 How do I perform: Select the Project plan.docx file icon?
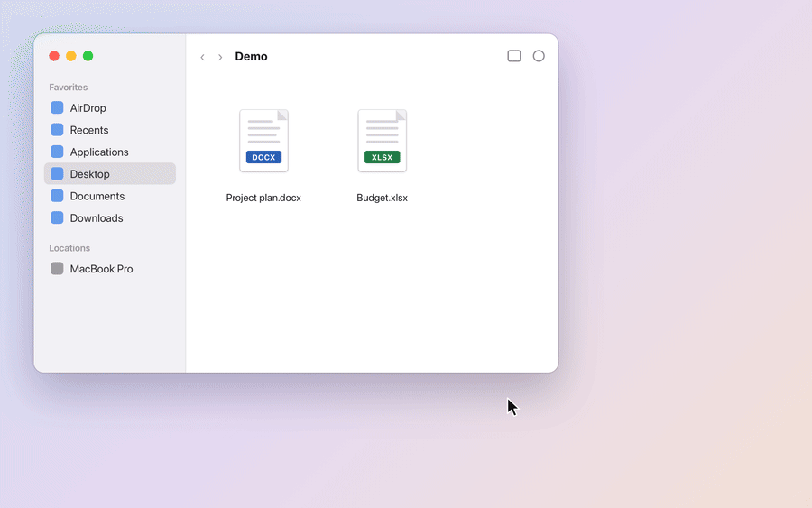click(263, 141)
